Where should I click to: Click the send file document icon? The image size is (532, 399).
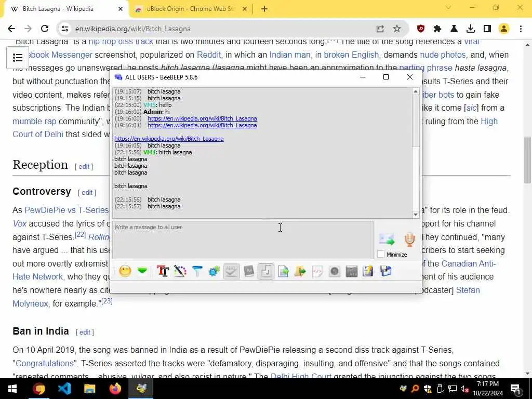coord(283,271)
